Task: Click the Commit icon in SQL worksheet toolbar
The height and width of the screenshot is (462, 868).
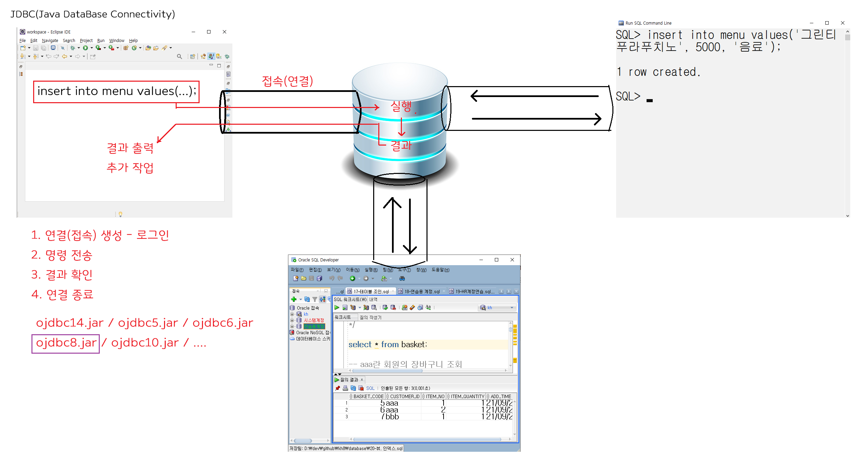Action: (x=385, y=308)
